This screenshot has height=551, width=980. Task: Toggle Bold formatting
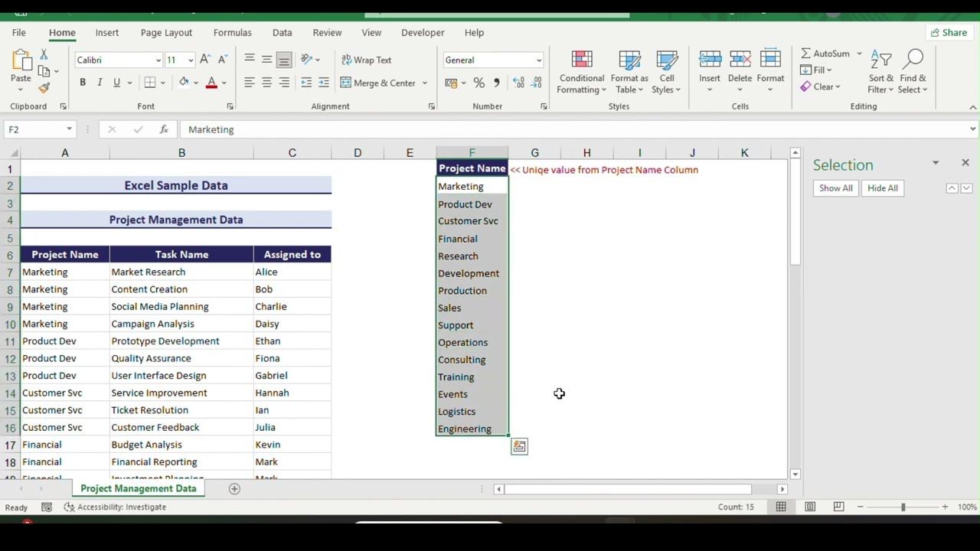[83, 83]
